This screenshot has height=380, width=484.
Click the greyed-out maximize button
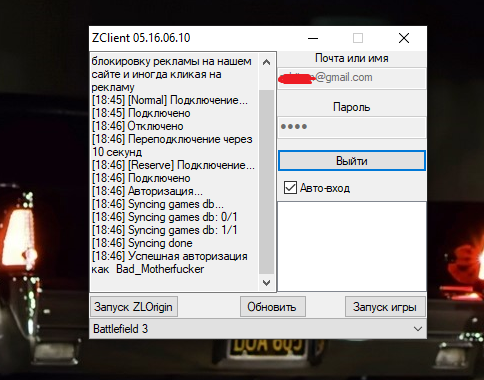click(358, 38)
